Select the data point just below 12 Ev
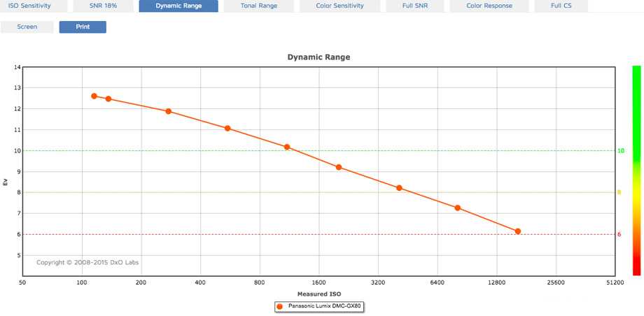The height and width of the screenshot is (316, 644). click(x=168, y=111)
